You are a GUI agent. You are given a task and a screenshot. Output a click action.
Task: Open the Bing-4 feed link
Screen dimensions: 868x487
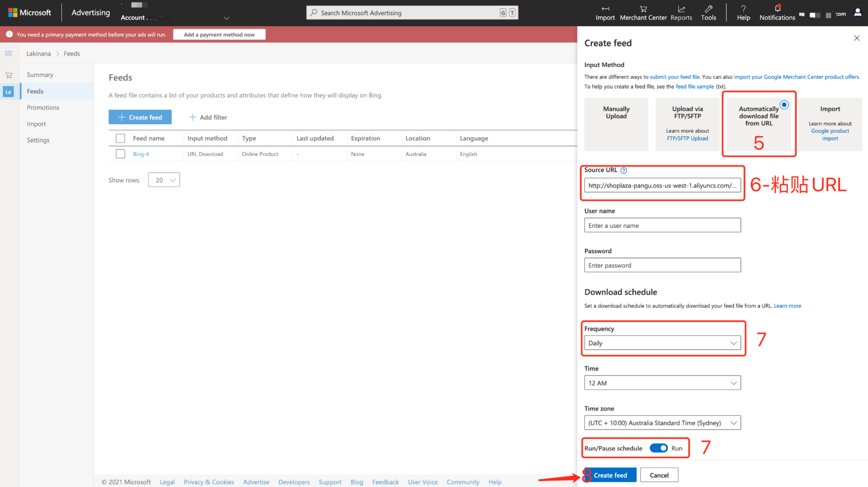point(141,154)
